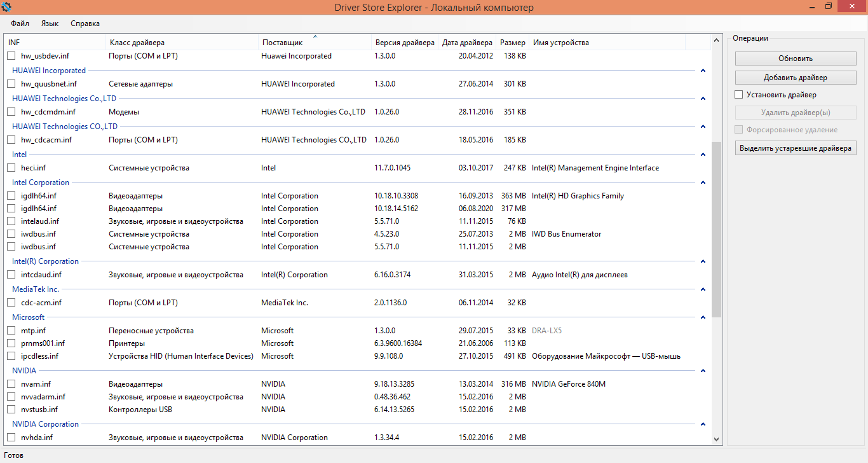Open the Файл menu
The height and width of the screenshot is (463, 868).
[x=20, y=24]
